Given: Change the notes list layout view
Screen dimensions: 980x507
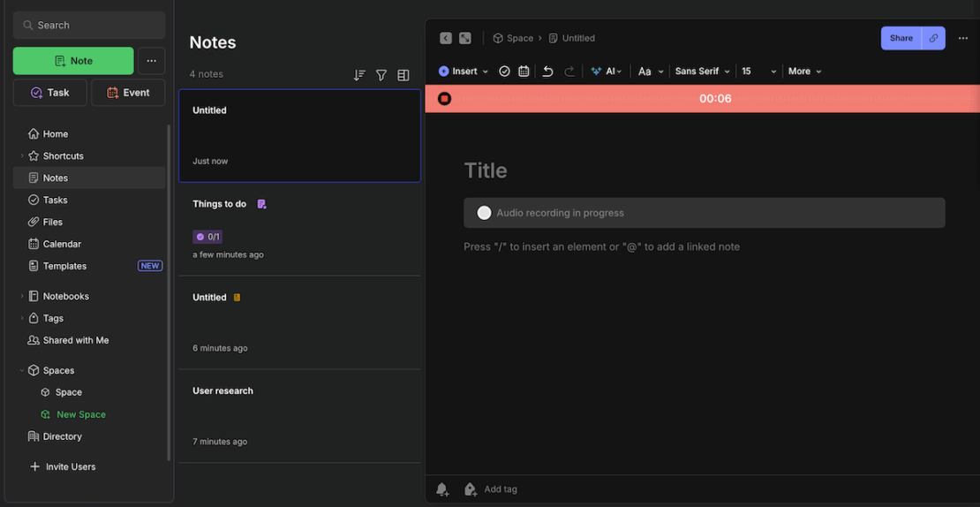Looking at the screenshot, I should coord(403,75).
